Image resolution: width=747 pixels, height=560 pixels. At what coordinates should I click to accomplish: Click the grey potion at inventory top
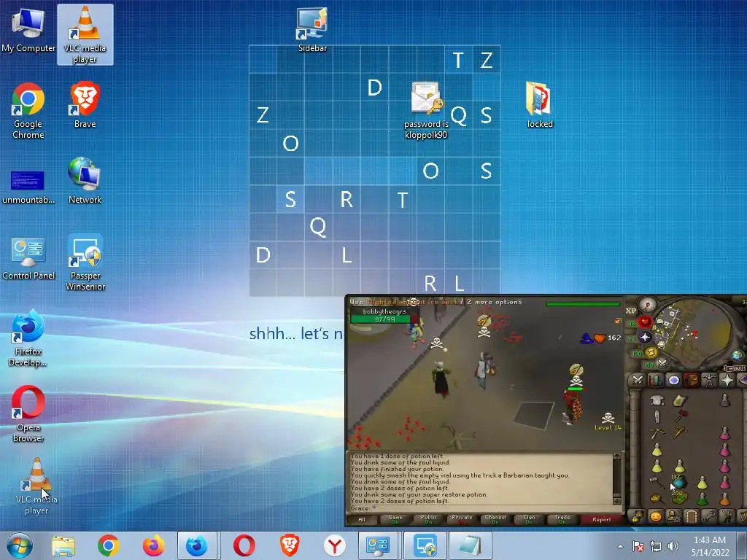click(x=724, y=400)
